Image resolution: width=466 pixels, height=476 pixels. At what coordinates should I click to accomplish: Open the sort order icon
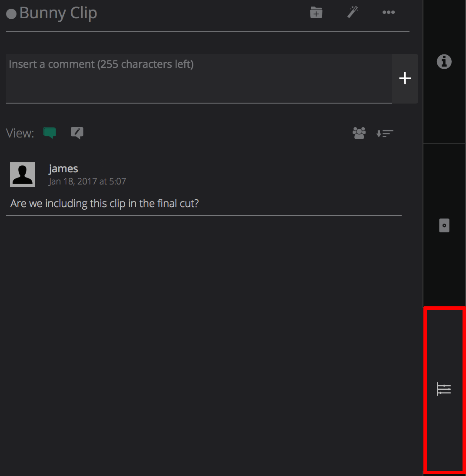(x=385, y=134)
